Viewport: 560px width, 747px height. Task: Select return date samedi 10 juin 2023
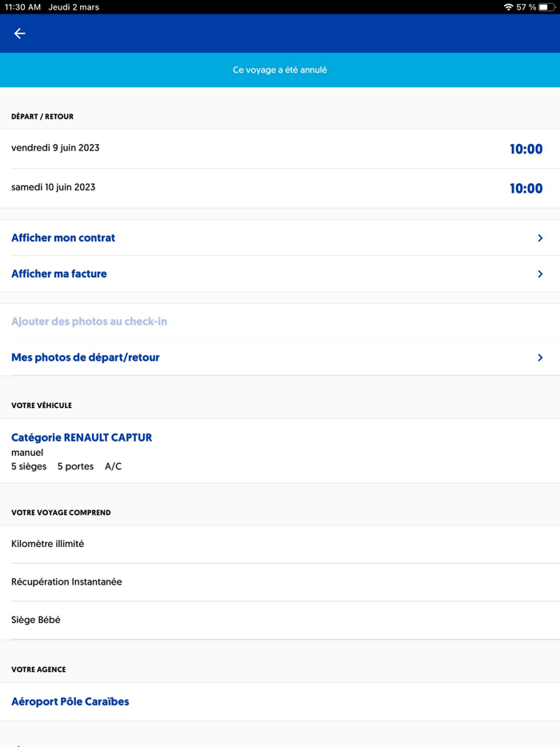tap(54, 187)
